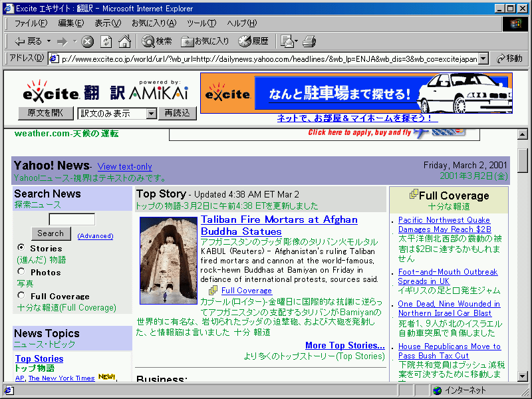Click the 移動 go button
The width and height of the screenshot is (532, 399).
[x=509, y=59]
